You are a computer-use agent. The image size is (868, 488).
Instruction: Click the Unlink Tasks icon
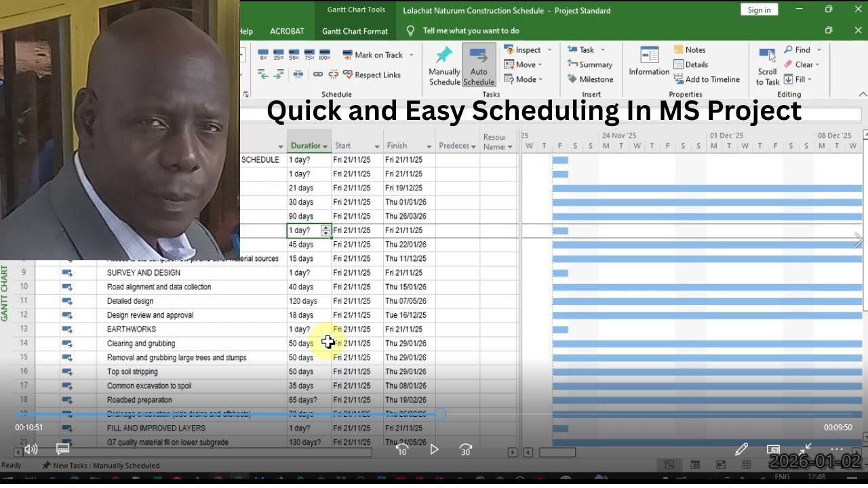pos(333,75)
